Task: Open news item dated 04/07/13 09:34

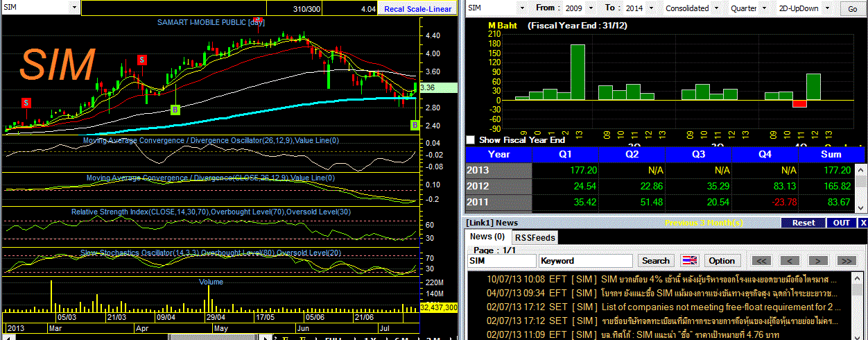Action: click(x=661, y=293)
